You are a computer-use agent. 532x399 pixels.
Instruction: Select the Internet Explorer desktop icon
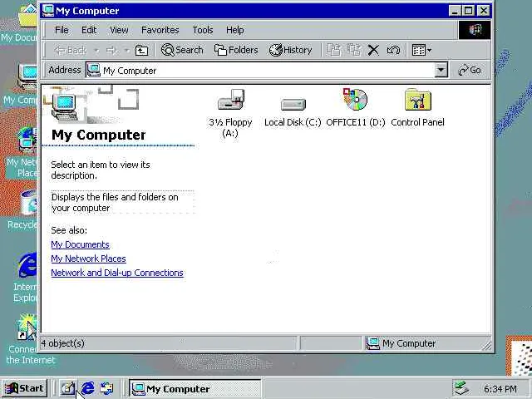[24, 278]
